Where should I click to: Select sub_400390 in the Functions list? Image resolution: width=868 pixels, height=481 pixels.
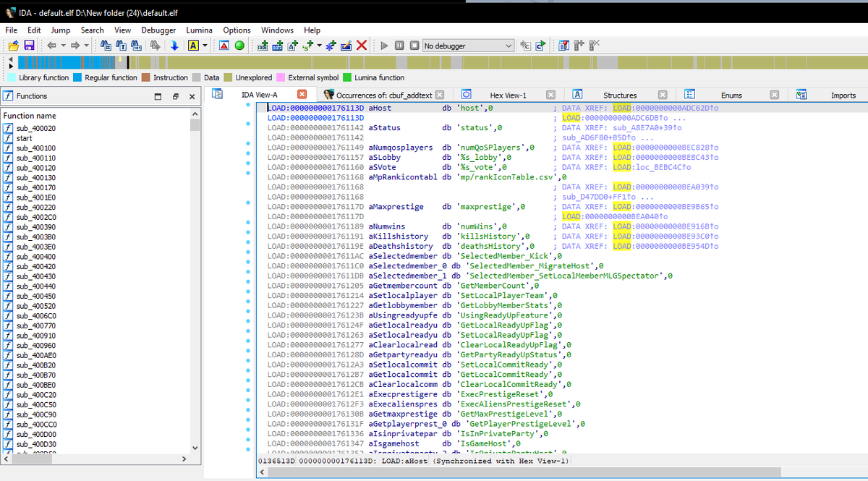(35, 226)
